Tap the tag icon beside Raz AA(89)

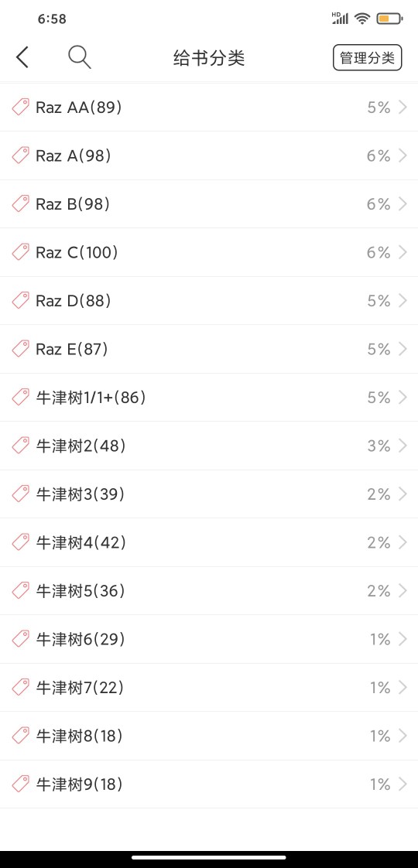[x=20, y=107]
